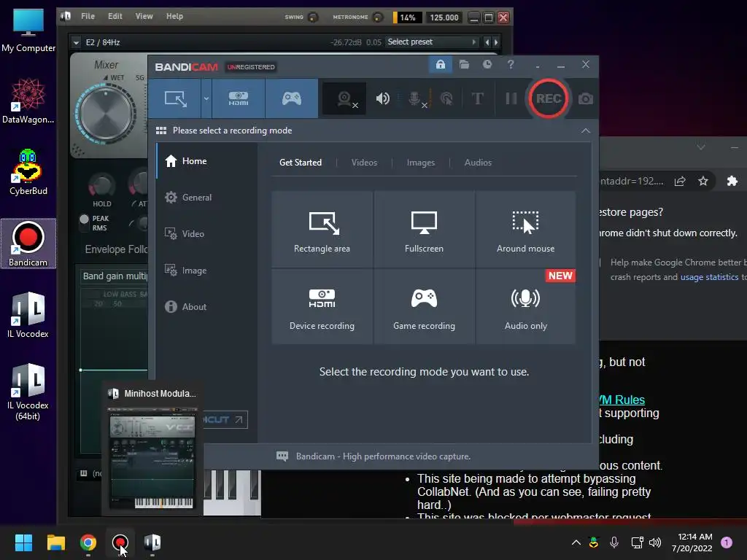Select Audio only recording tile
Image resolution: width=747 pixels, height=560 pixels.
(x=525, y=307)
